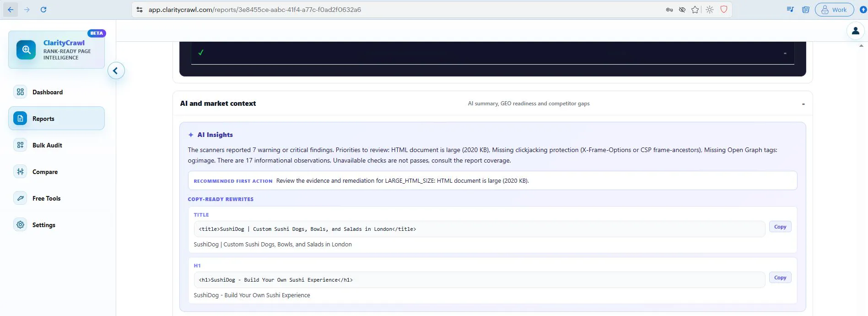Collapse the dark panel row with green checkmark
The image size is (868, 316).
(785, 53)
